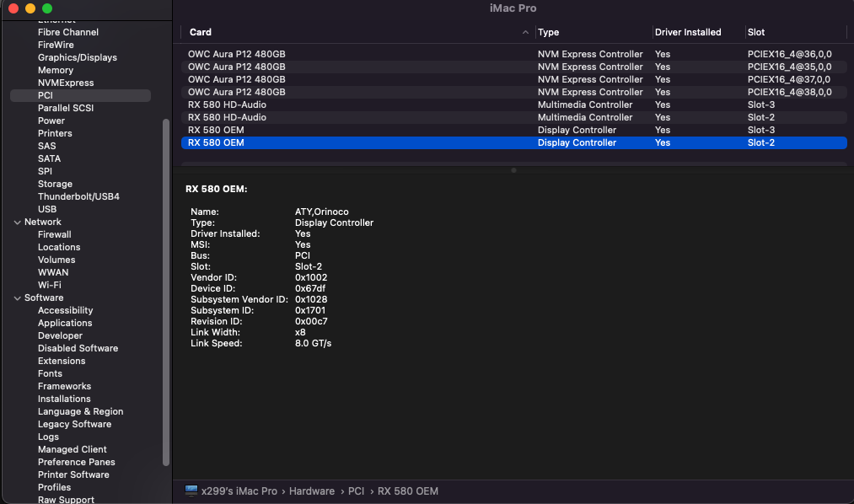Image resolution: width=854 pixels, height=504 pixels.
Task: Select SAS in sidebar
Action: click(47, 146)
